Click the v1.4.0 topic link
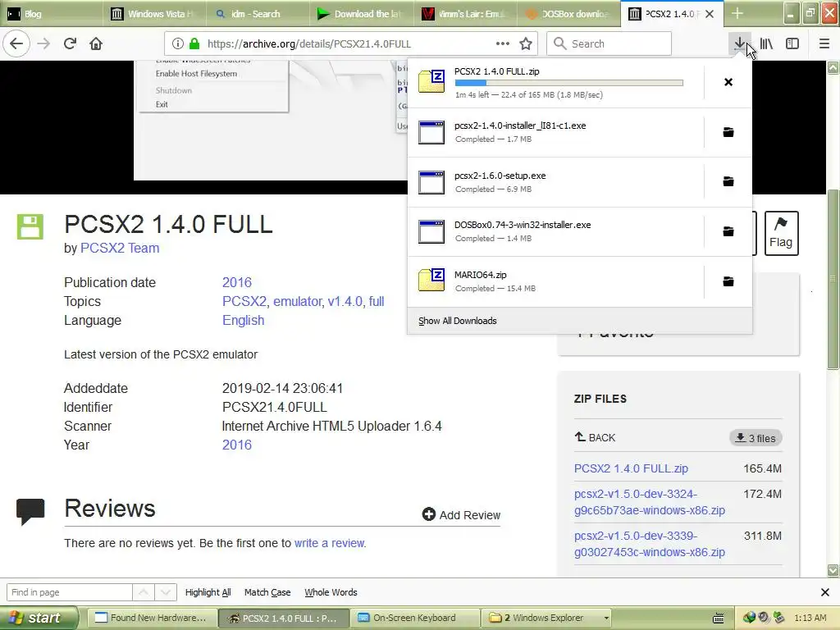Screen dimensions: 840x630 coord(345,301)
